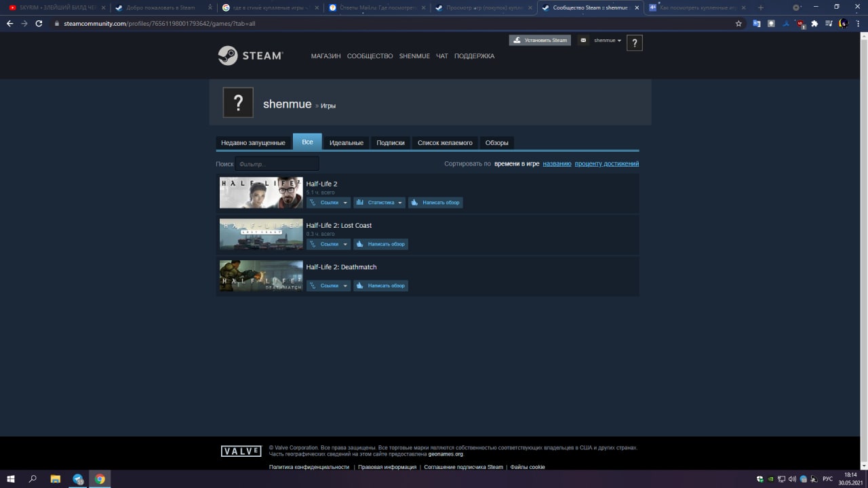Viewport: 868px width, 488px height.
Task: Open Half-Life 2 game title
Action: [321, 184]
